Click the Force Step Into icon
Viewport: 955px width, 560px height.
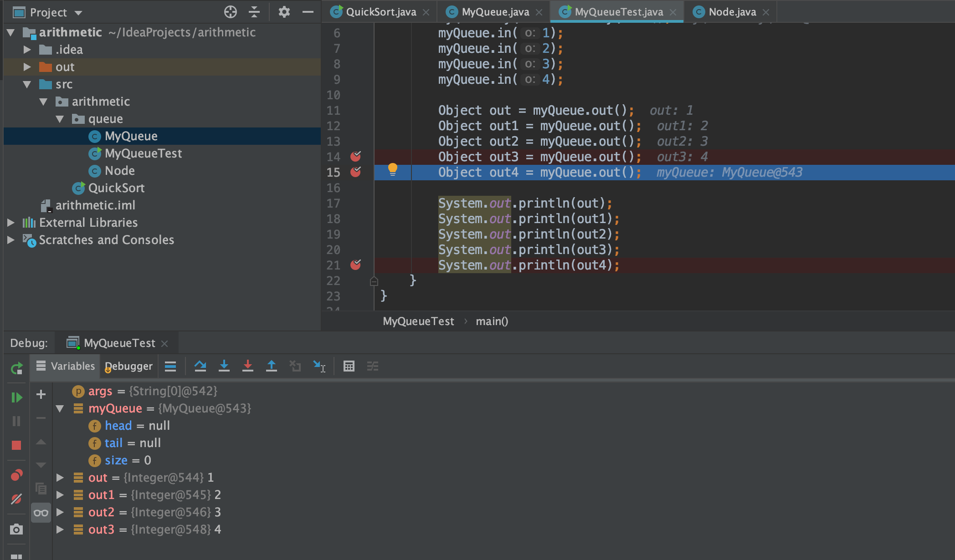point(247,366)
